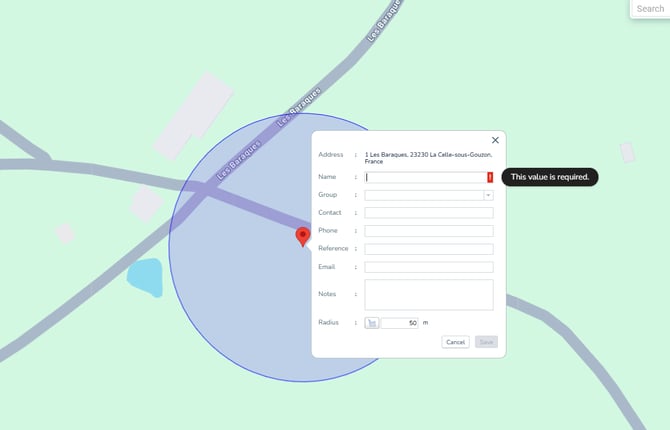
Task: Click the Email input field
Action: pyautogui.click(x=429, y=267)
